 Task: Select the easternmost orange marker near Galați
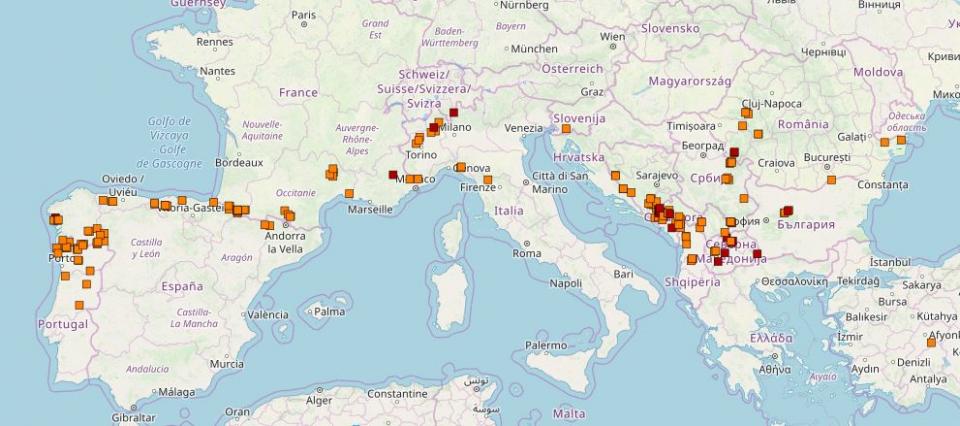[x=900, y=140]
